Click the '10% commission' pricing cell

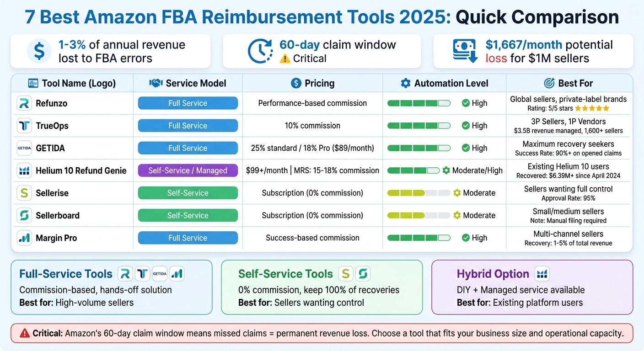pos(312,126)
